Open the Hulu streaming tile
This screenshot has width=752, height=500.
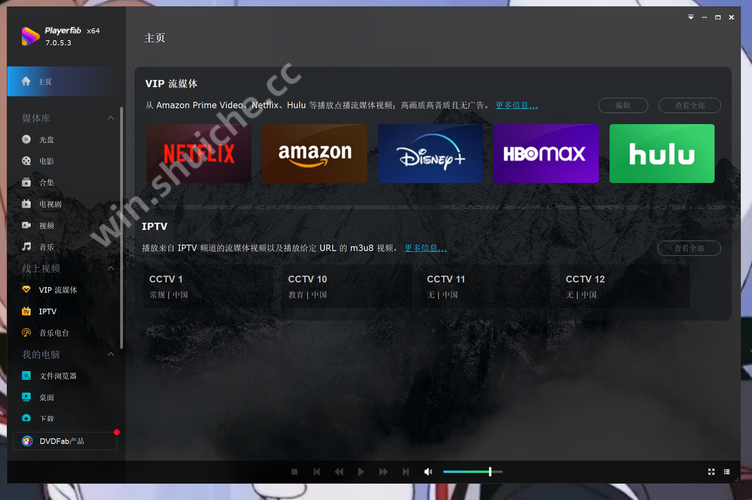tap(662, 153)
